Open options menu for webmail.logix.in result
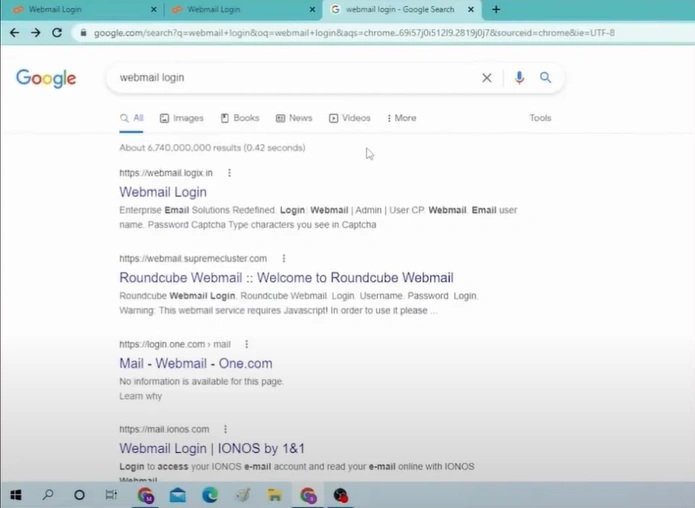Image resolution: width=695 pixels, height=508 pixels. point(229,173)
